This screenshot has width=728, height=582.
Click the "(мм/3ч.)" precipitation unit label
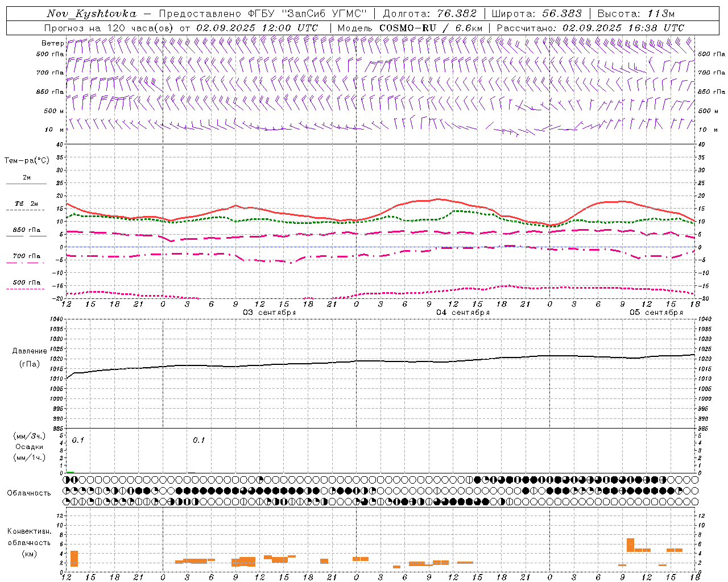click(x=30, y=436)
